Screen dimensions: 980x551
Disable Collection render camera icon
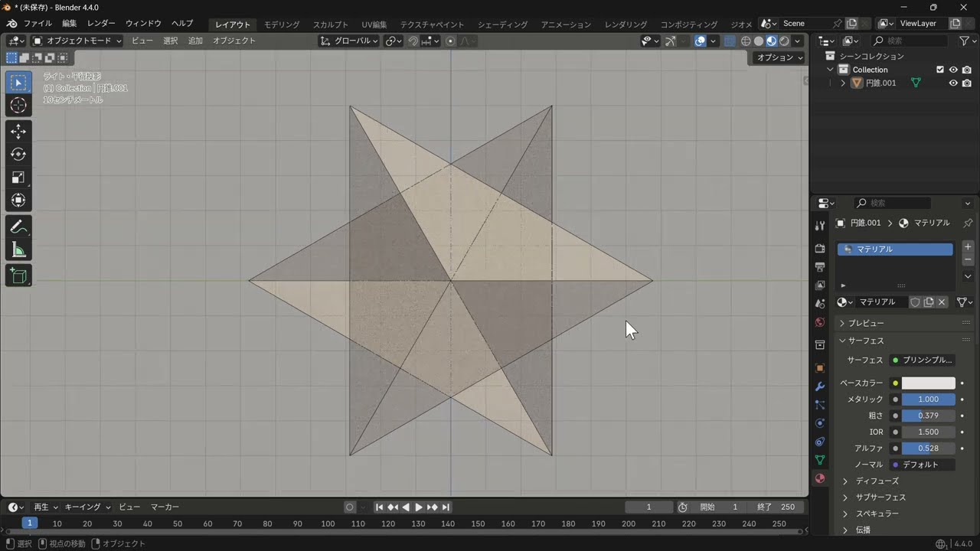967,70
